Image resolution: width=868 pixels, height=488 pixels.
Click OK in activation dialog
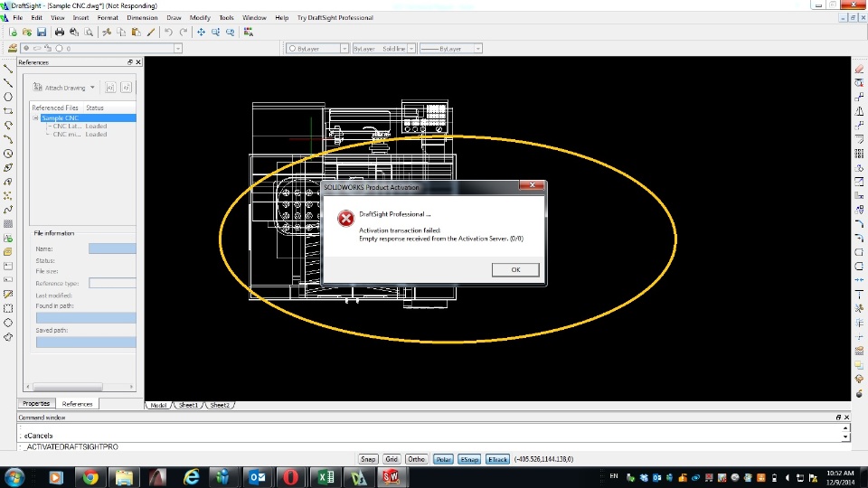click(515, 269)
